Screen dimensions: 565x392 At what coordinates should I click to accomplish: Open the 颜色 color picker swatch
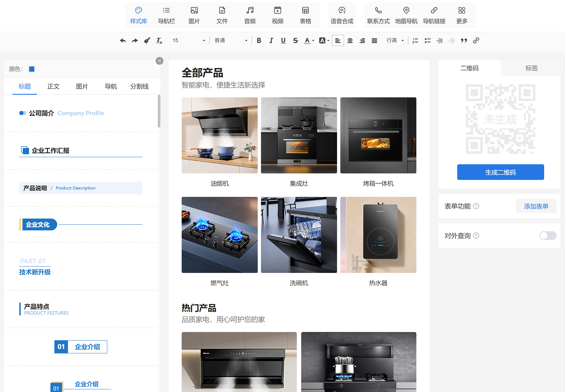pos(32,69)
